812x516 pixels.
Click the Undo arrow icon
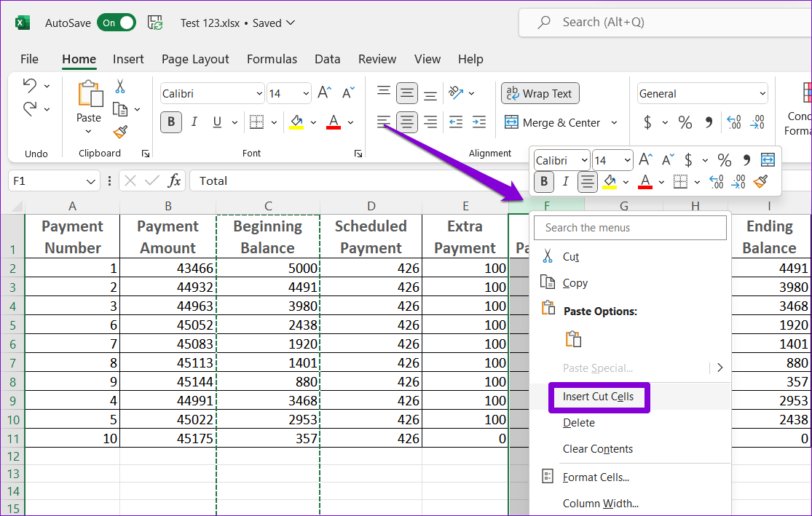point(30,85)
